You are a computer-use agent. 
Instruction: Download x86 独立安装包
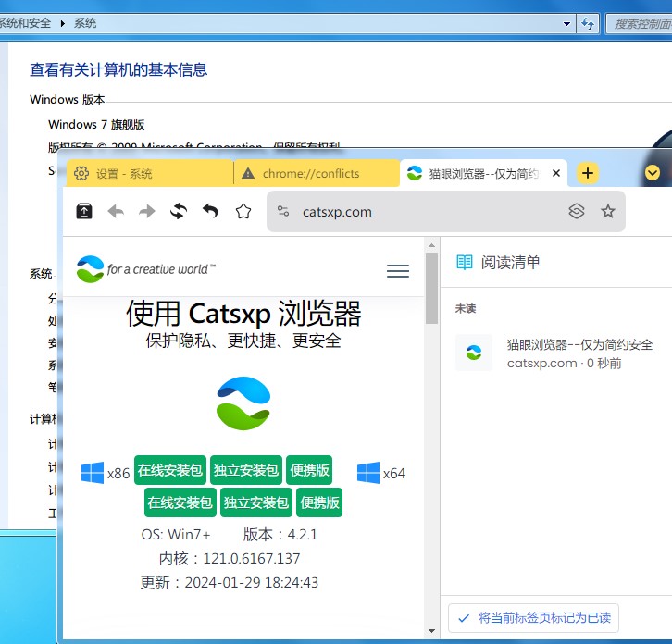coord(246,470)
